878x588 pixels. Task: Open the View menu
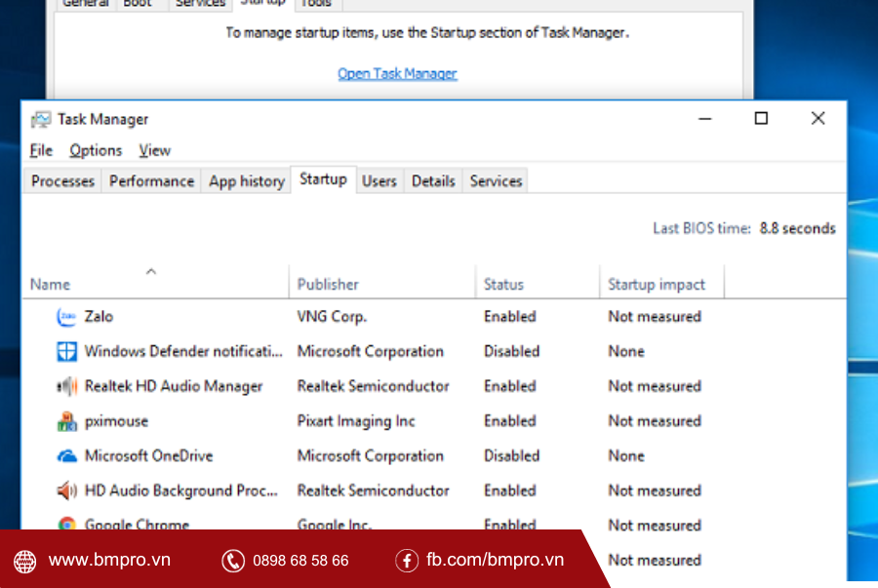click(154, 150)
